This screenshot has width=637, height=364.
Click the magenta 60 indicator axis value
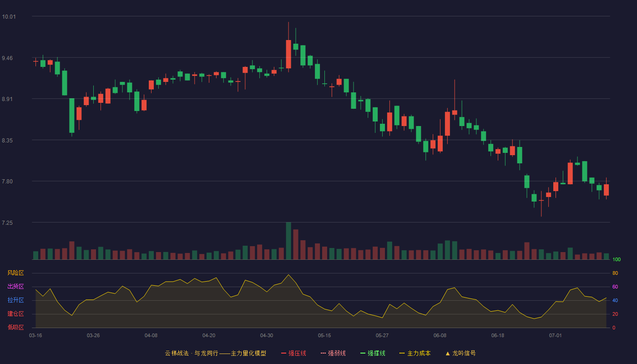615,287
